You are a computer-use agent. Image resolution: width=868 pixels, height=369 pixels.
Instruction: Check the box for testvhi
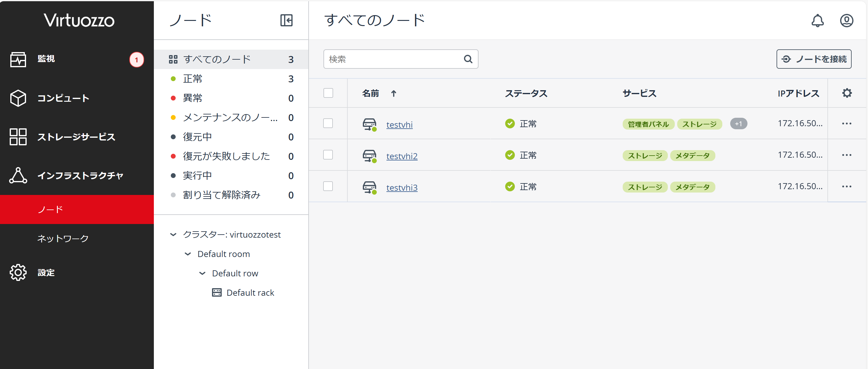pos(328,124)
